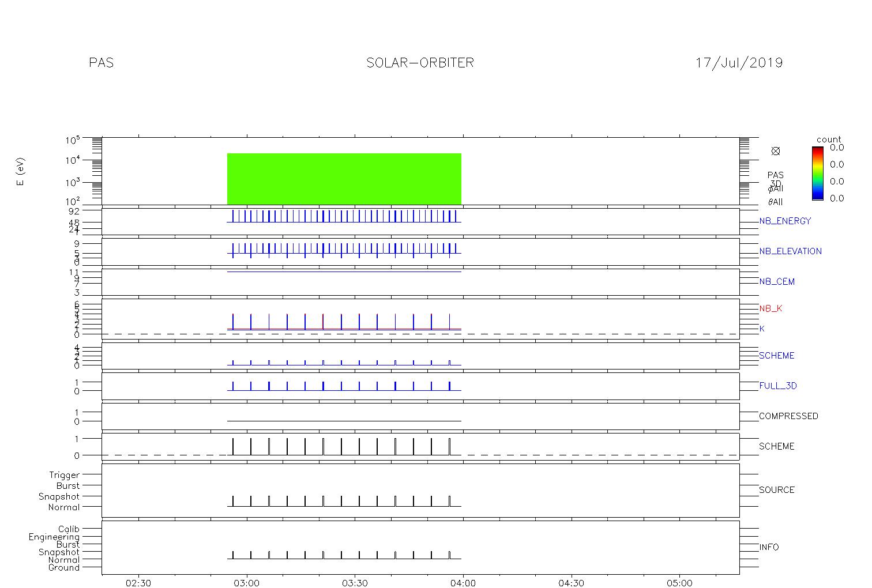Click the 04:30 time axis tick

pyautogui.click(x=571, y=583)
